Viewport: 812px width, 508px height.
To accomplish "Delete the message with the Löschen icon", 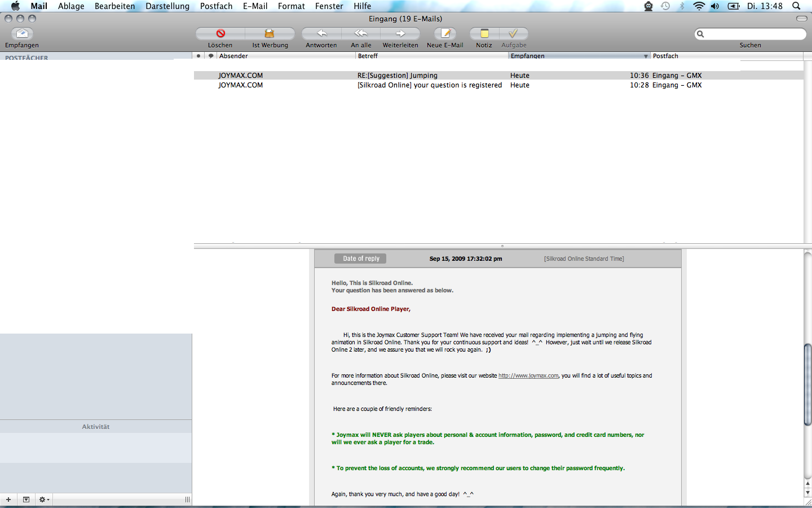I will point(220,34).
